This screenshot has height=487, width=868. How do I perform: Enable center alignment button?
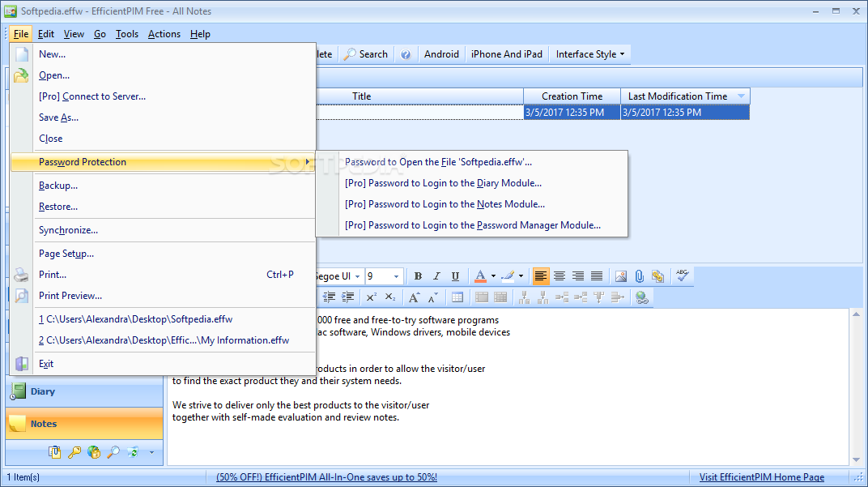click(x=560, y=276)
